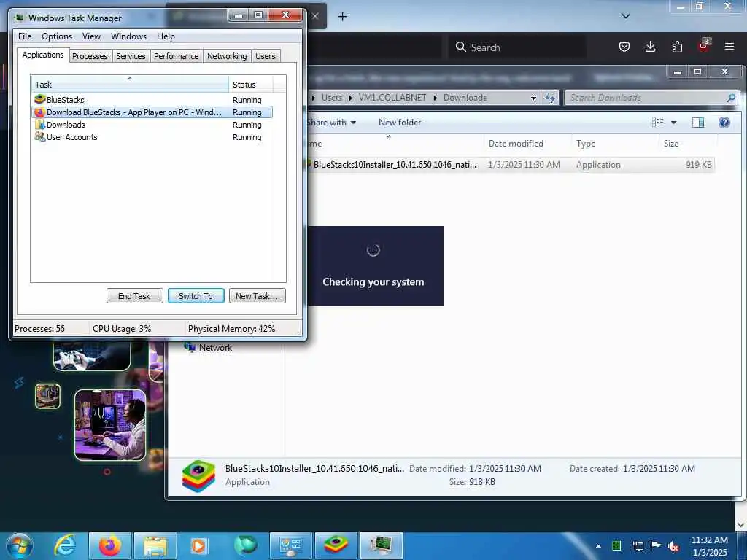The height and width of the screenshot is (560, 747).
Task: Click the End Task button
Action: coord(134,296)
